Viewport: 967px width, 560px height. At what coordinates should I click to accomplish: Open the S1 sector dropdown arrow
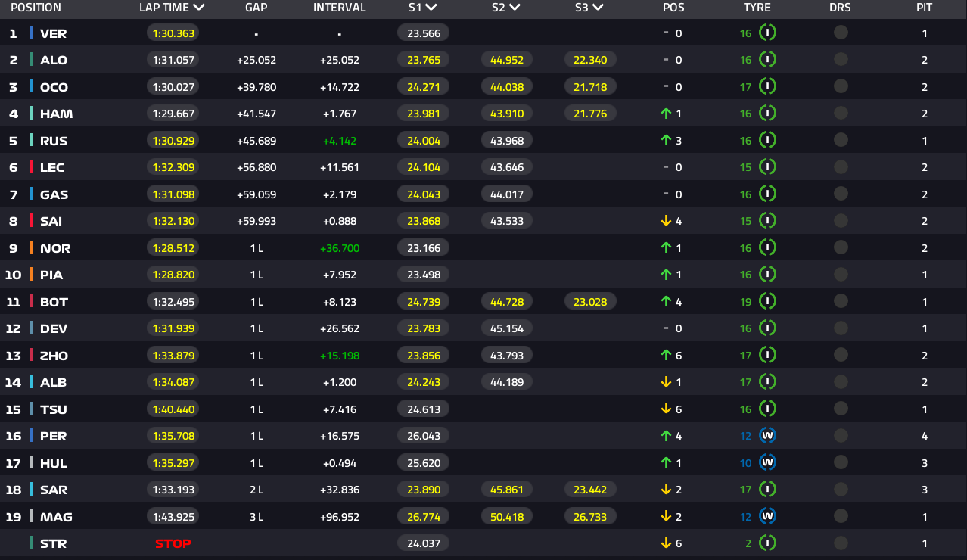[x=431, y=8]
